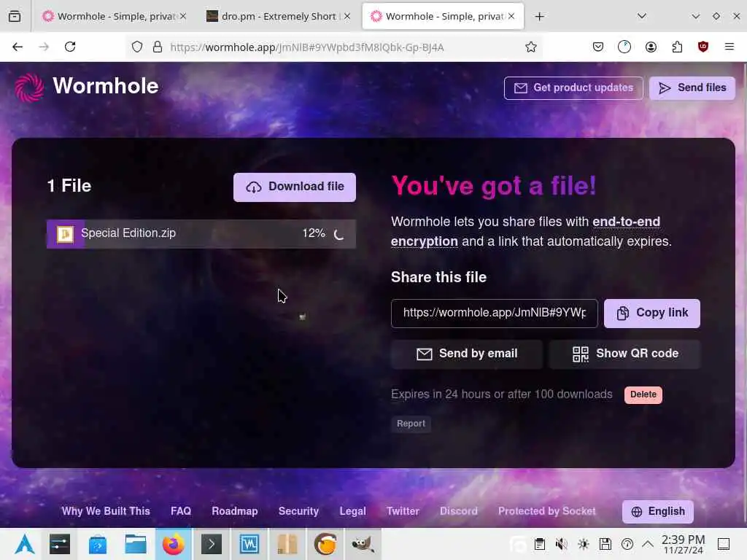The height and width of the screenshot is (560, 747).
Task: Open the Arch application launcher
Action: pyautogui.click(x=25, y=544)
